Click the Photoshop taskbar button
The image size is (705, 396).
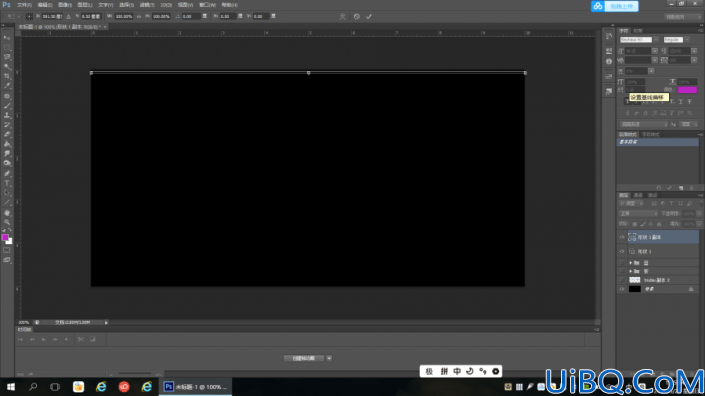(x=195, y=387)
